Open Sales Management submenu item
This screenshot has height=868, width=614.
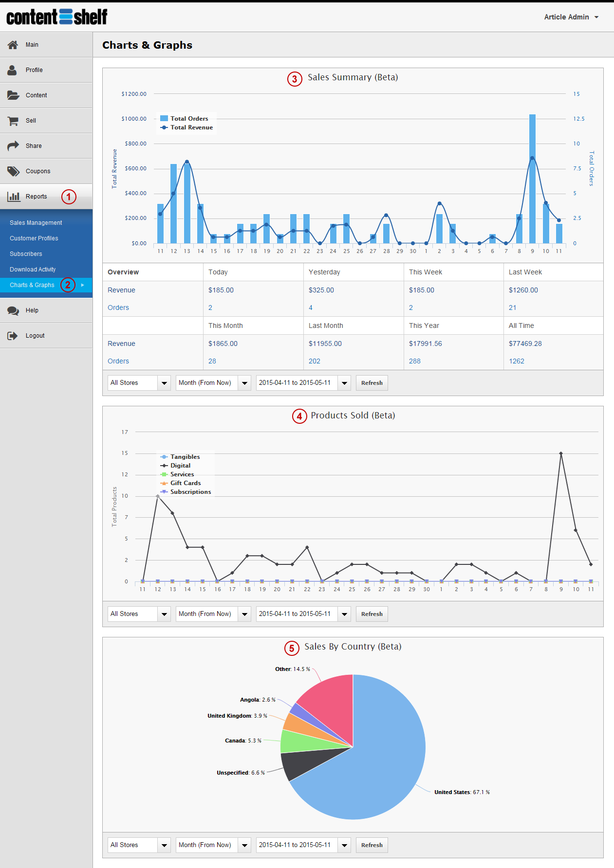tap(36, 223)
